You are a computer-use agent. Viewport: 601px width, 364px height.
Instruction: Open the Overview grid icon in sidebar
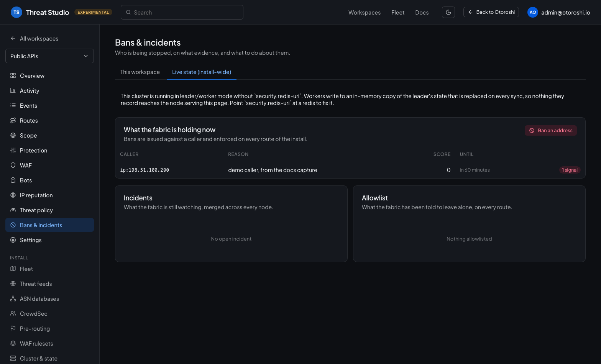(13, 75)
